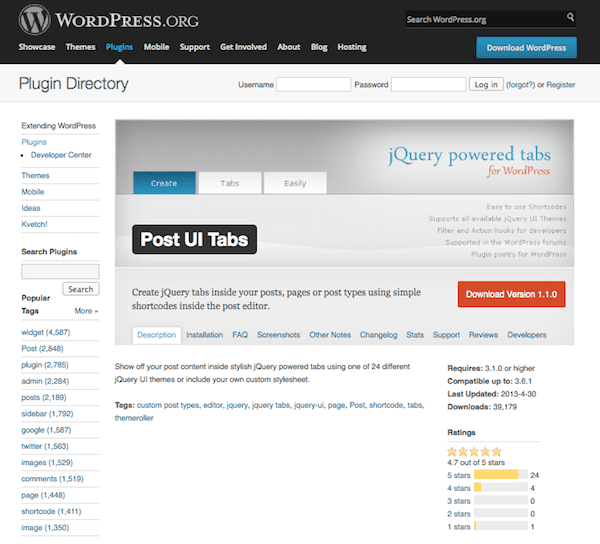This screenshot has height=544, width=600.
Task: Switch to the Installation tab
Action: [204, 335]
